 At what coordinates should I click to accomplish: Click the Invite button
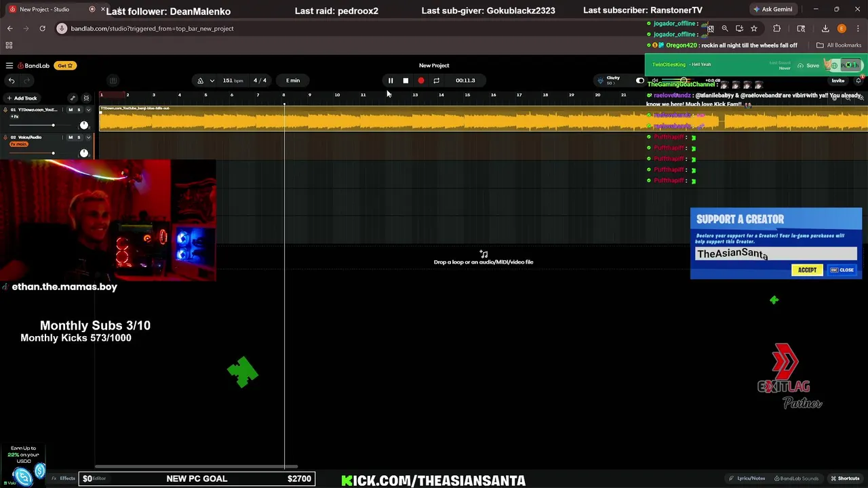click(838, 81)
